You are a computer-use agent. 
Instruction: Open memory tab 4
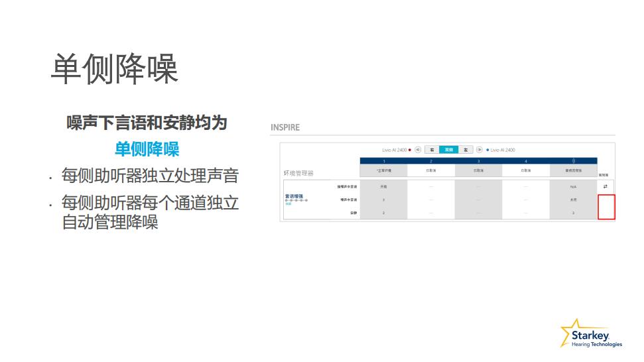526,161
